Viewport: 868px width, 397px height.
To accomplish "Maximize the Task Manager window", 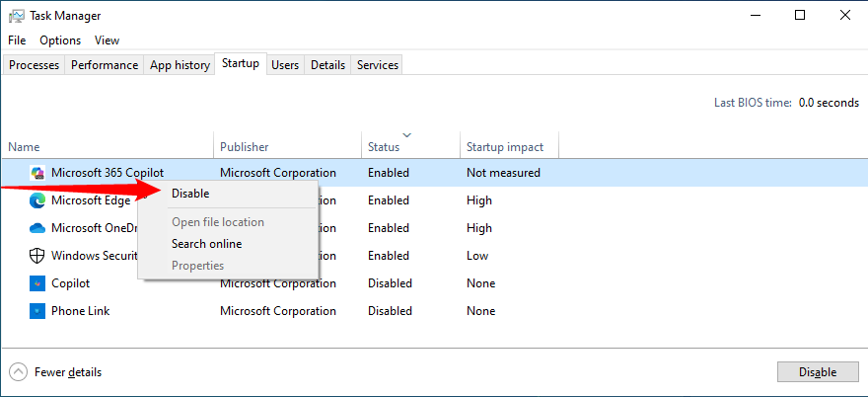I will pos(800,16).
